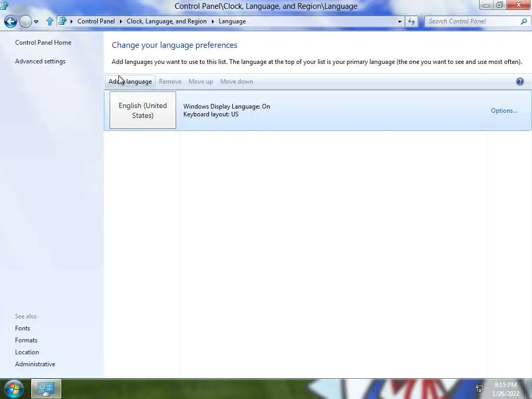Expand the chevron after Control Panel breadcrumb

tap(121, 21)
